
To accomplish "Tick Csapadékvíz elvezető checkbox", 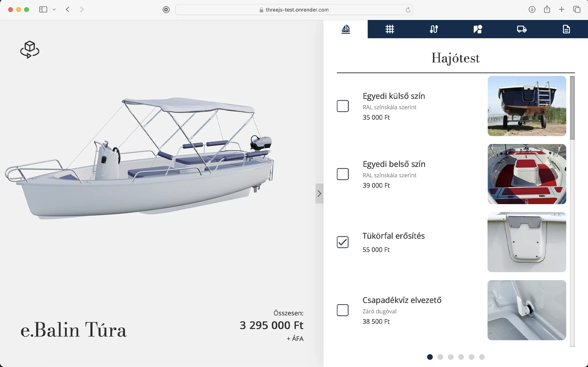I will point(343,310).
